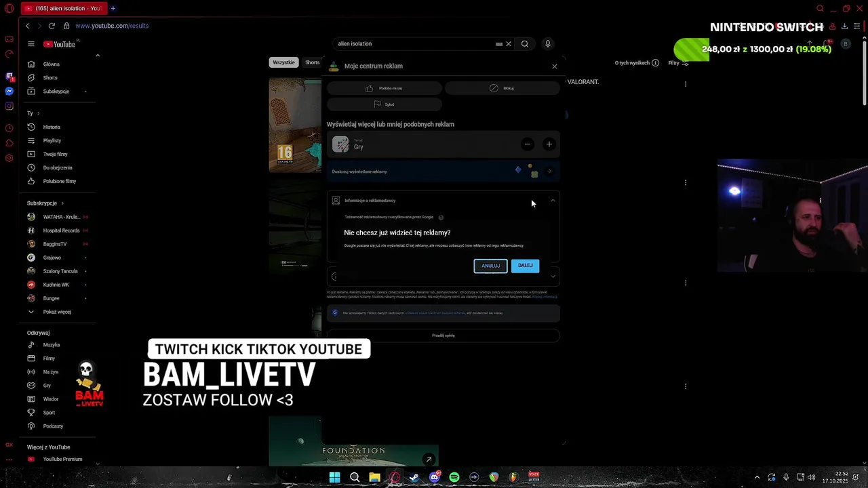Open the Filtry search filters

pyautogui.click(x=678, y=63)
